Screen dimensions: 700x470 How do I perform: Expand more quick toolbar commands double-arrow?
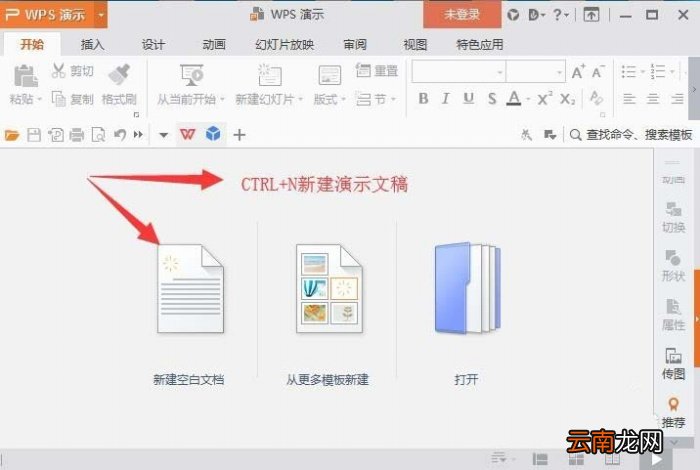(138, 134)
